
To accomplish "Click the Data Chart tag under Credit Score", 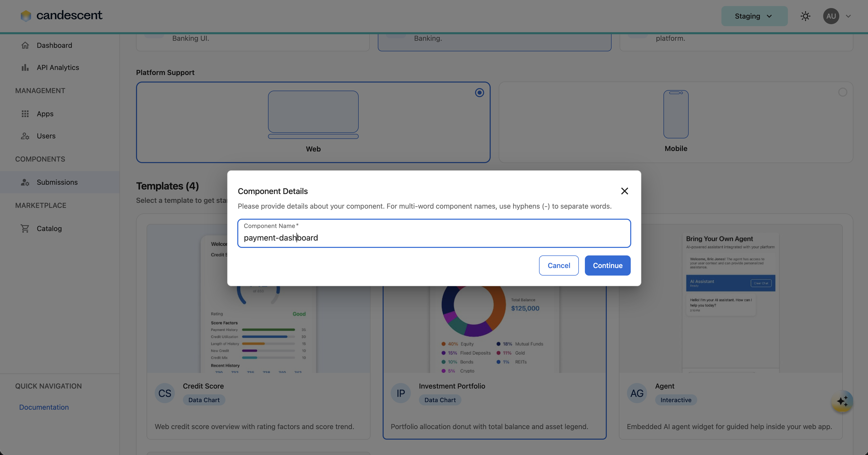I will pyautogui.click(x=204, y=400).
